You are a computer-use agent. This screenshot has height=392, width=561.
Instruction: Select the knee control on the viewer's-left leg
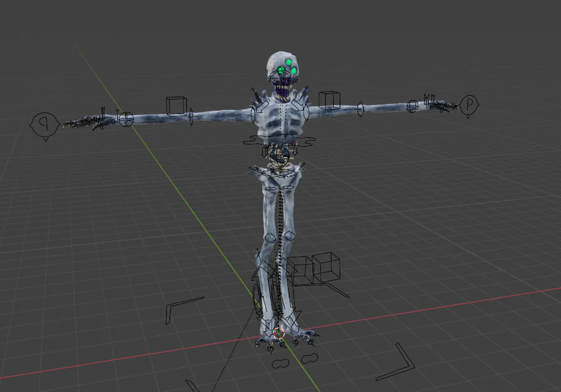271,237
